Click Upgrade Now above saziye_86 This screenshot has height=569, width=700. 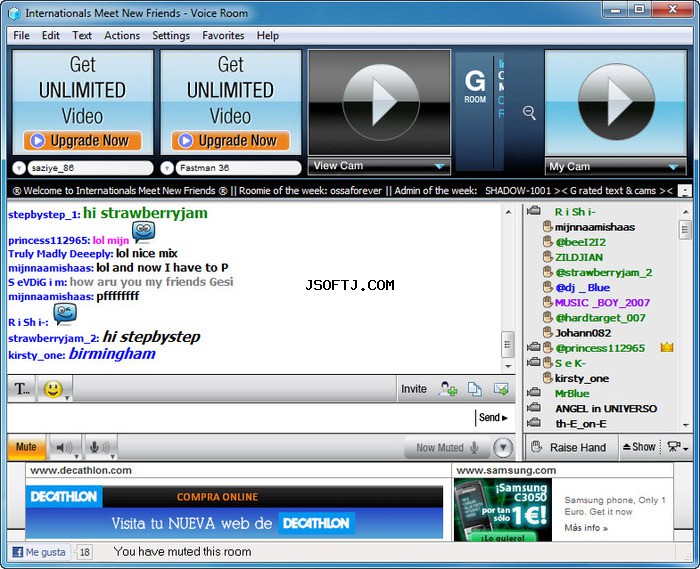[x=83, y=141]
